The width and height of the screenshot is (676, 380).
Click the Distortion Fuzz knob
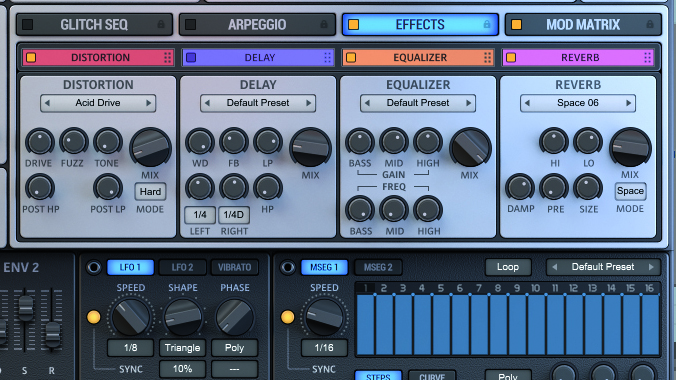(73, 142)
